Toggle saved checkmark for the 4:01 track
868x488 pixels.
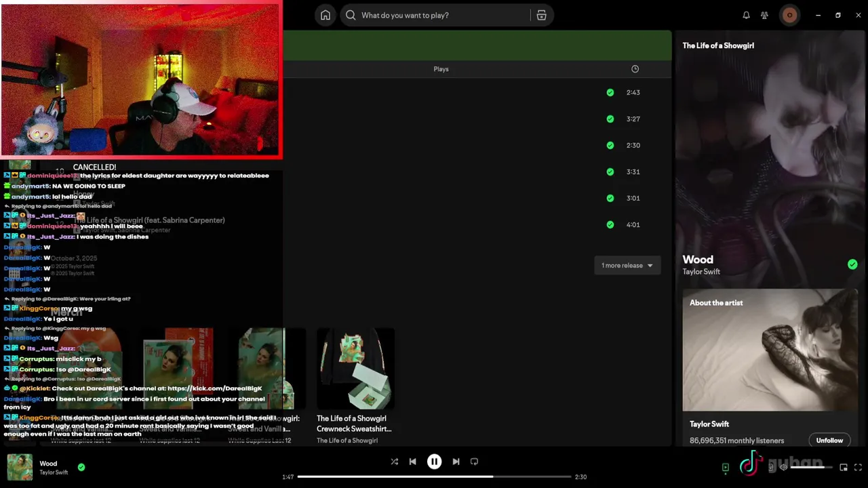click(610, 224)
